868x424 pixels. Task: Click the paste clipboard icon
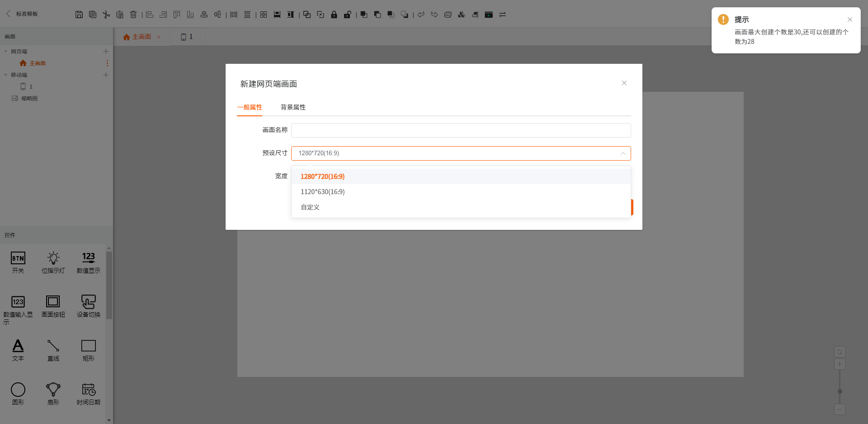[120, 14]
